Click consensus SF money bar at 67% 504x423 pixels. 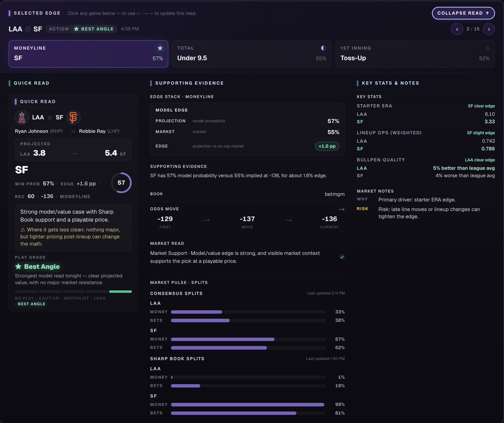(248, 339)
